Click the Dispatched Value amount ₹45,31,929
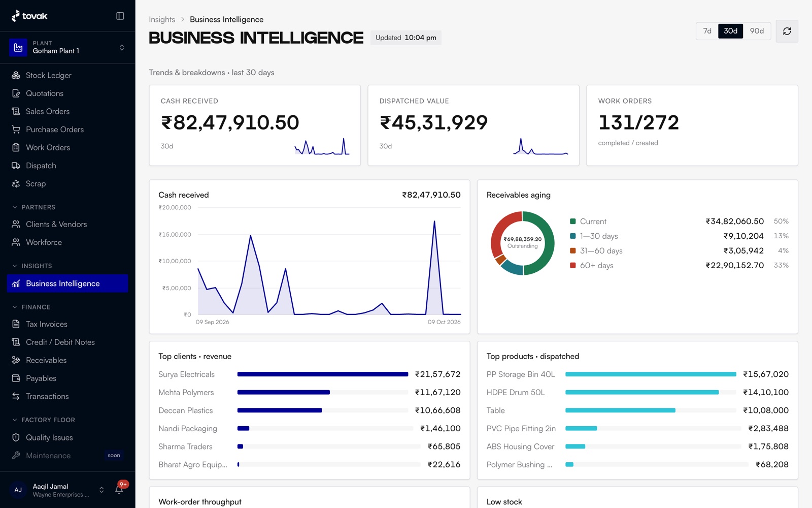The image size is (812, 508). click(x=433, y=122)
